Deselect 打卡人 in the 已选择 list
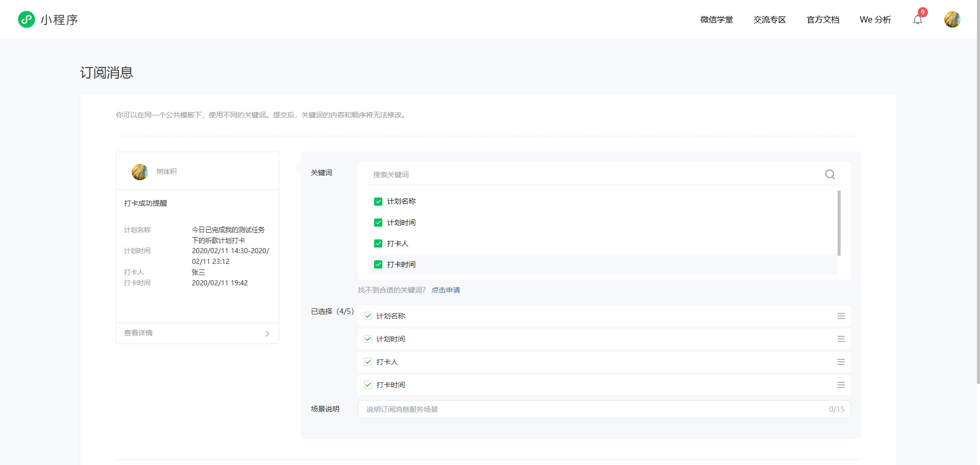The height and width of the screenshot is (465, 980). [x=368, y=362]
